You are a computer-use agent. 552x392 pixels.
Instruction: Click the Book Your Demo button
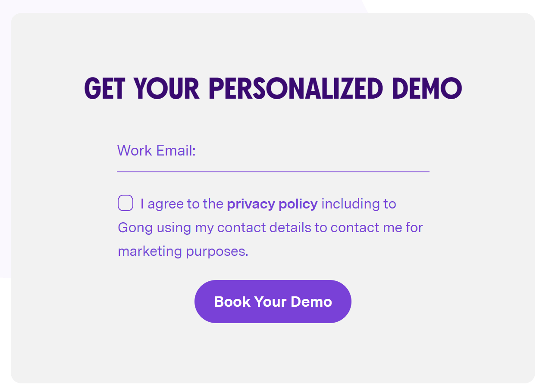[x=273, y=302]
